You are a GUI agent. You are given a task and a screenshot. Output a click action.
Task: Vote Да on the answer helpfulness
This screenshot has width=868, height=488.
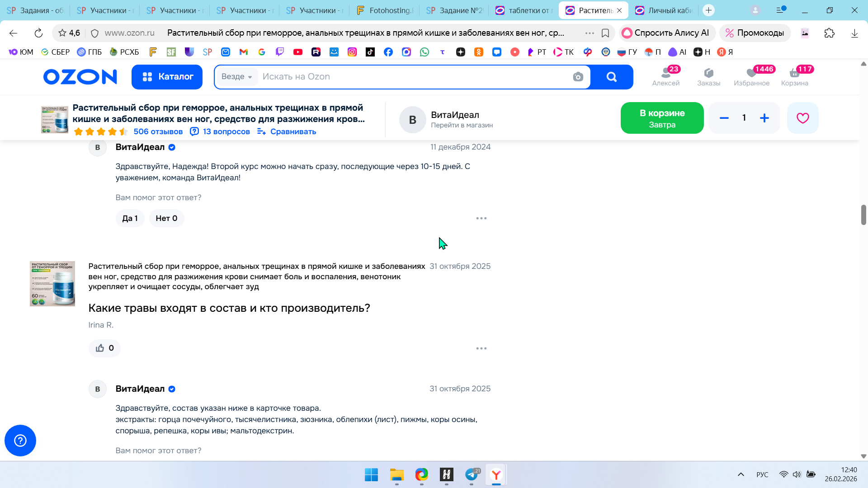(x=130, y=218)
